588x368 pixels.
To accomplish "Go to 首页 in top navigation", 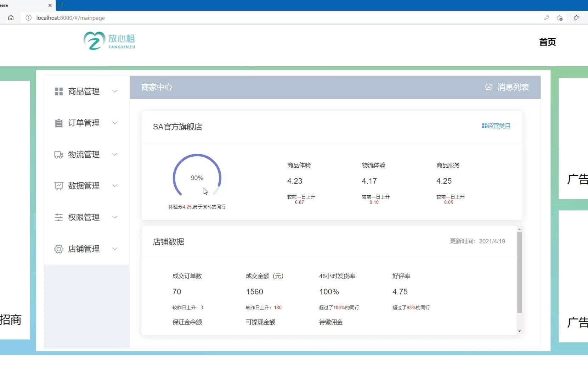I will pos(547,42).
